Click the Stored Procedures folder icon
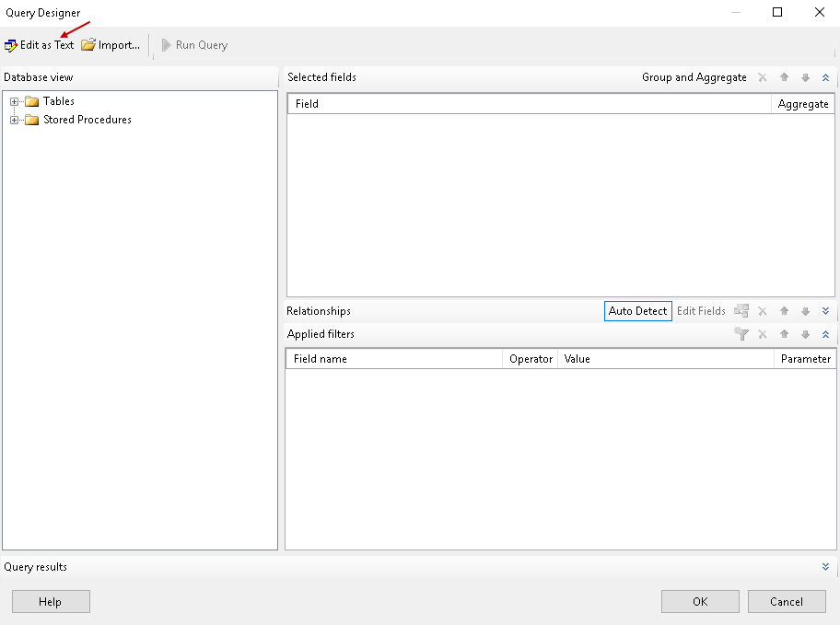840x625 pixels. [32, 120]
